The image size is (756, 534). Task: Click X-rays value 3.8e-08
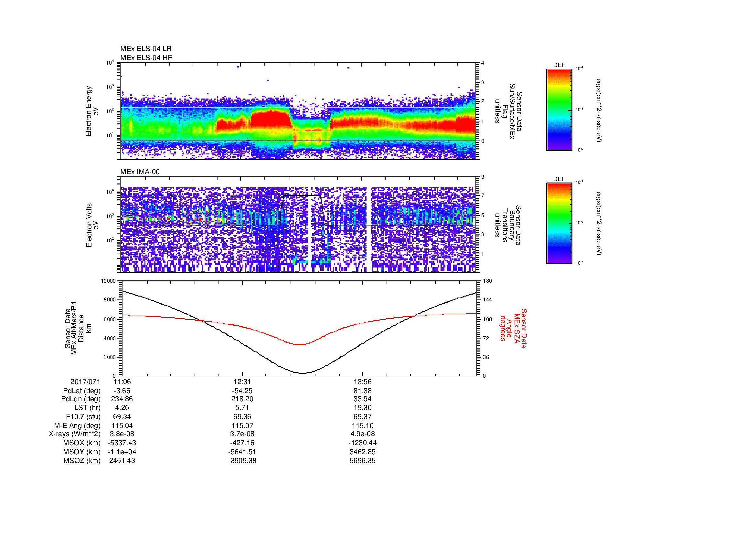[122, 434]
